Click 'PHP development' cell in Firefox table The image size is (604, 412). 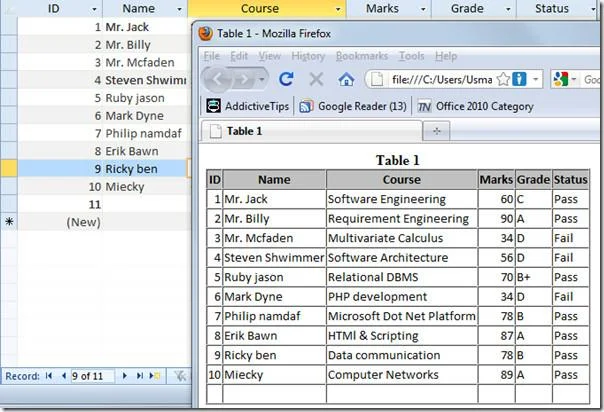point(401,296)
